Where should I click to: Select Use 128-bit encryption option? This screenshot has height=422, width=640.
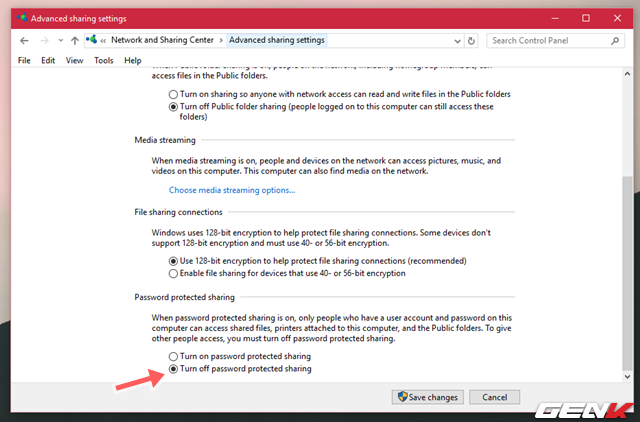pyautogui.click(x=174, y=260)
